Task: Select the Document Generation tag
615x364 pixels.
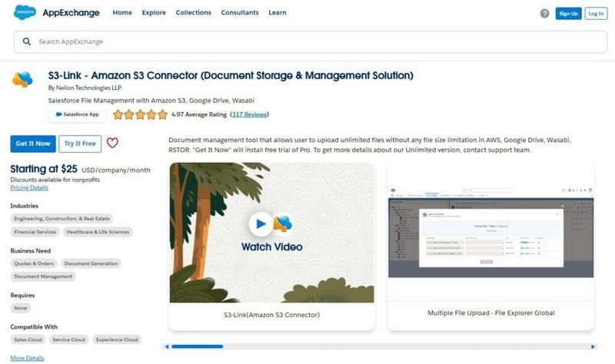Action: coord(91,263)
